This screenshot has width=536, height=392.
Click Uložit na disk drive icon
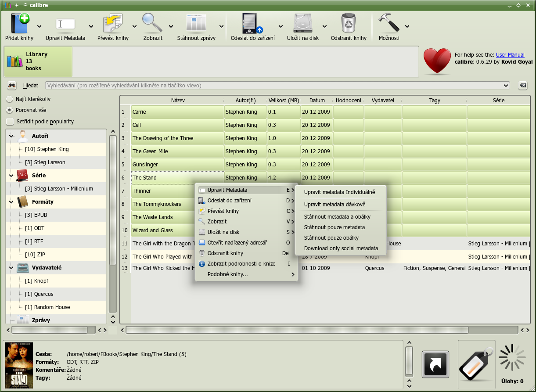(x=303, y=23)
